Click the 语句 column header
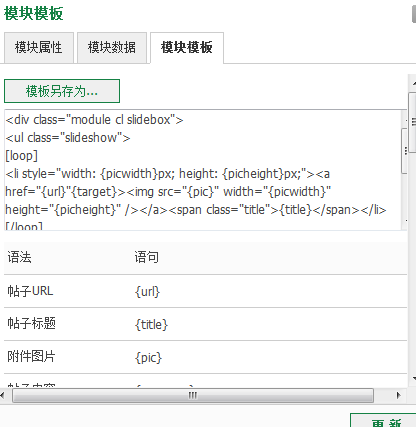The image size is (416, 427). pyautogui.click(x=147, y=257)
